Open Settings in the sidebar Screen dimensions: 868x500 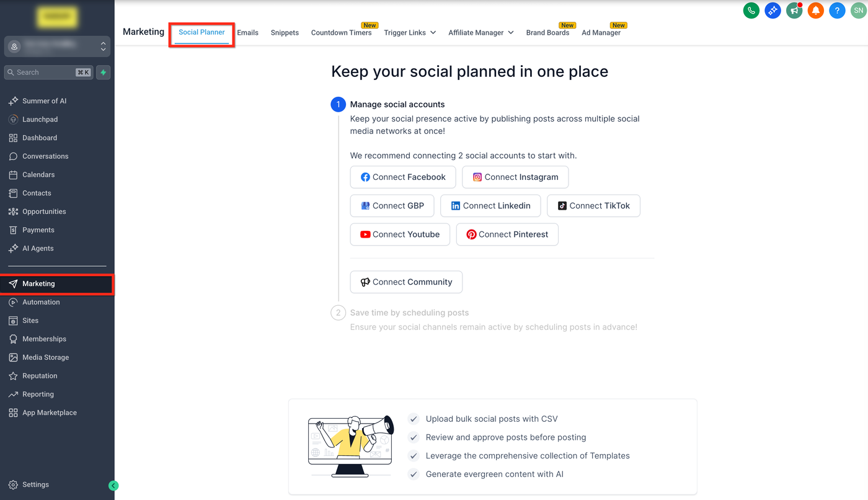coord(35,484)
